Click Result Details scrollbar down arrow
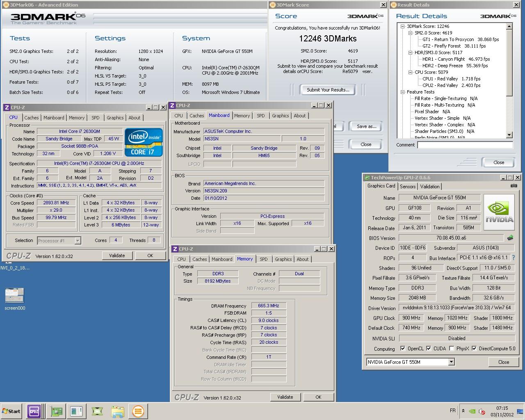 tap(509, 135)
